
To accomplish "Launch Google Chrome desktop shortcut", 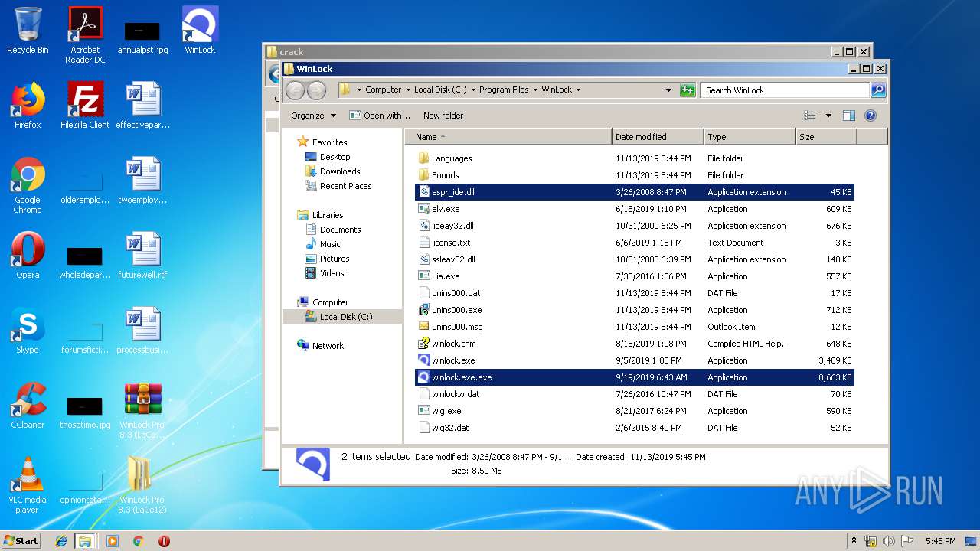I will click(x=28, y=185).
